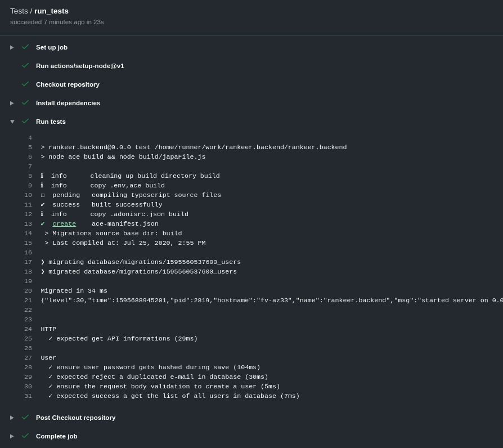Click the Checkout repository success checkmark

click(25, 84)
